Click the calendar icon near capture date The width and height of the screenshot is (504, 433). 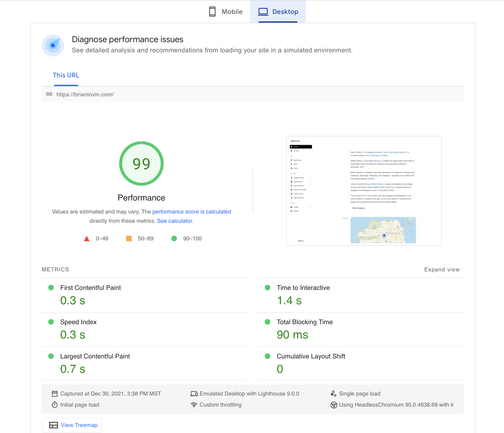tap(55, 393)
